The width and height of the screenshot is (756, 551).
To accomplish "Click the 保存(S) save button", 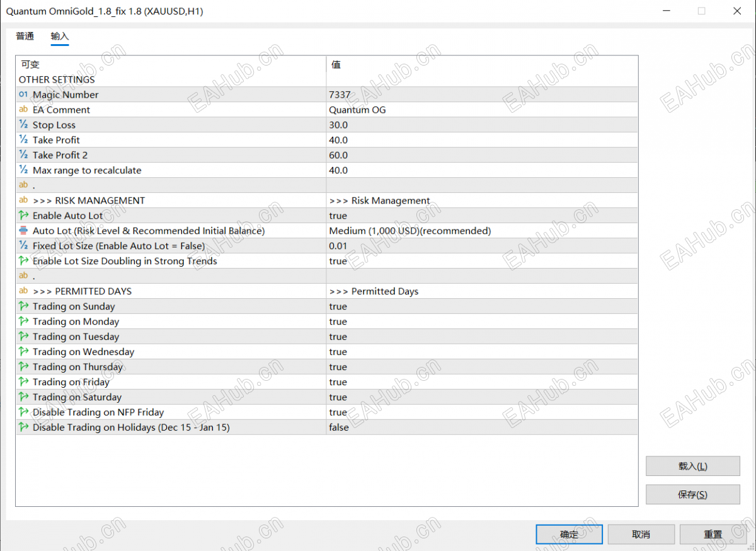I will coord(692,495).
